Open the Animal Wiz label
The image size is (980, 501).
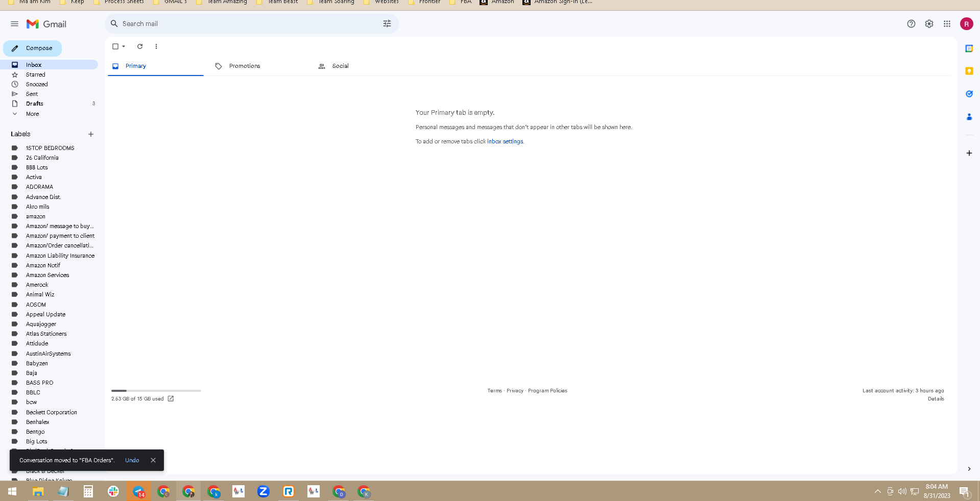tap(40, 294)
